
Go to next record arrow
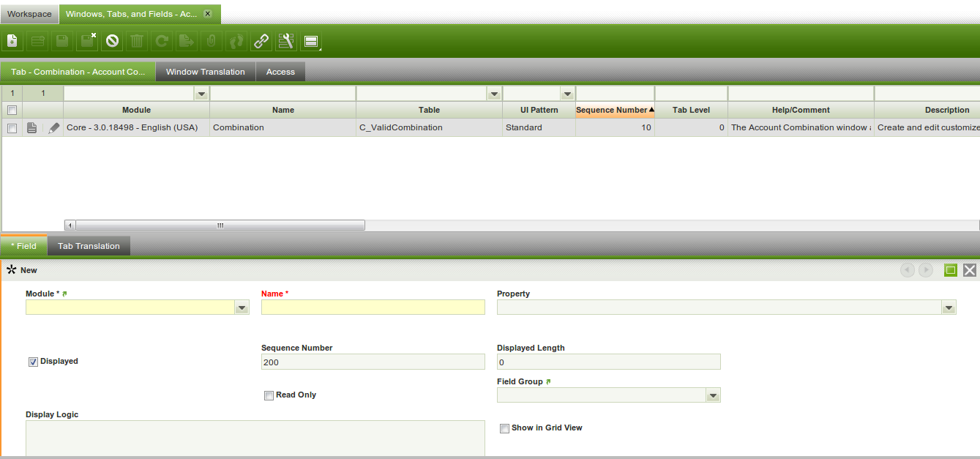point(926,270)
